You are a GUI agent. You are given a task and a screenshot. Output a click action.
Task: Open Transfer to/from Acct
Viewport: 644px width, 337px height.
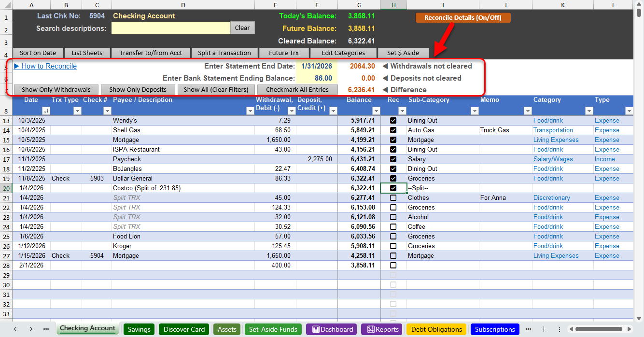click(x=151, y=53)
